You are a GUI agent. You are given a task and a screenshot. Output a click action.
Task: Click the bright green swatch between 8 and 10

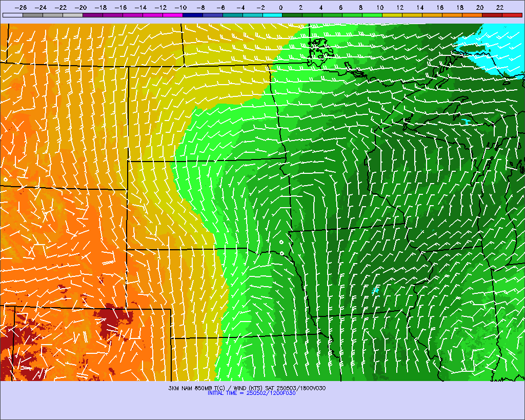tap(372, 15)
